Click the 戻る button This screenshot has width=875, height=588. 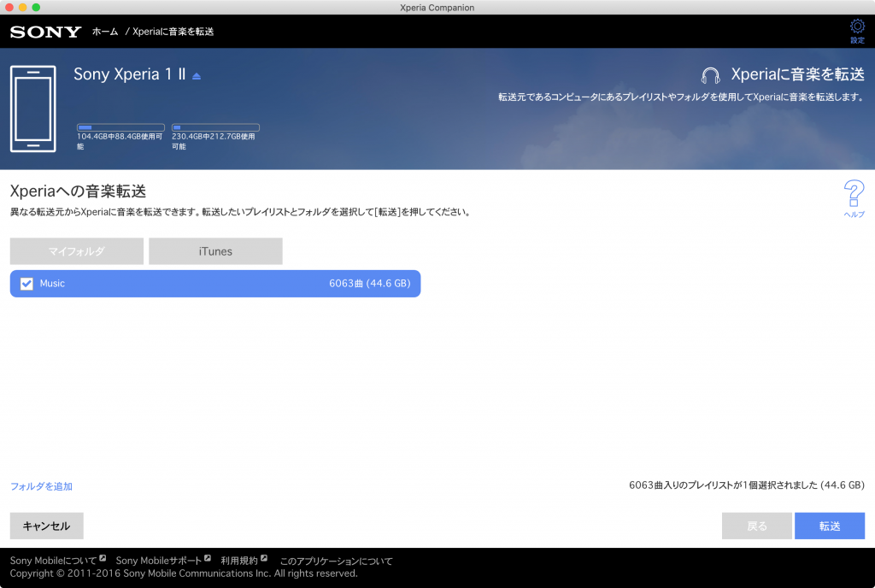(x=757, y=526)
